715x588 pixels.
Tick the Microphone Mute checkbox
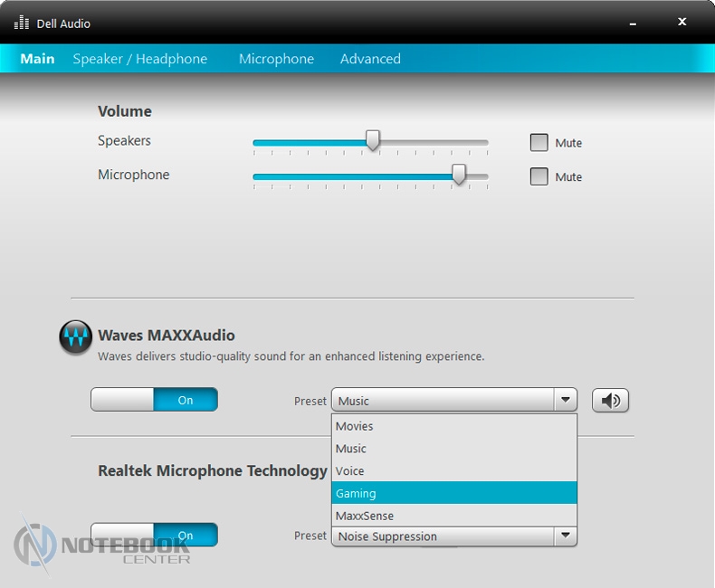coord(539,177)
